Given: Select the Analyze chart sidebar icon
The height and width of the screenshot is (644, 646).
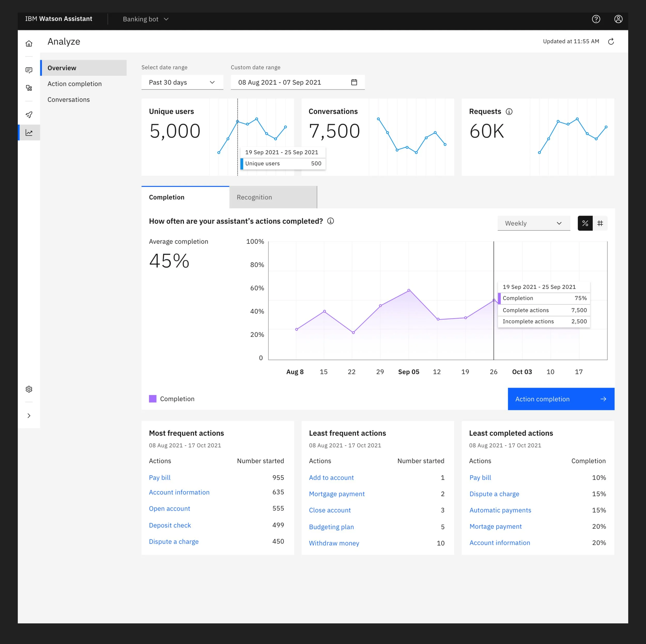Looking at the screenshot, I should pyautogui.click(x=29, y=133).
